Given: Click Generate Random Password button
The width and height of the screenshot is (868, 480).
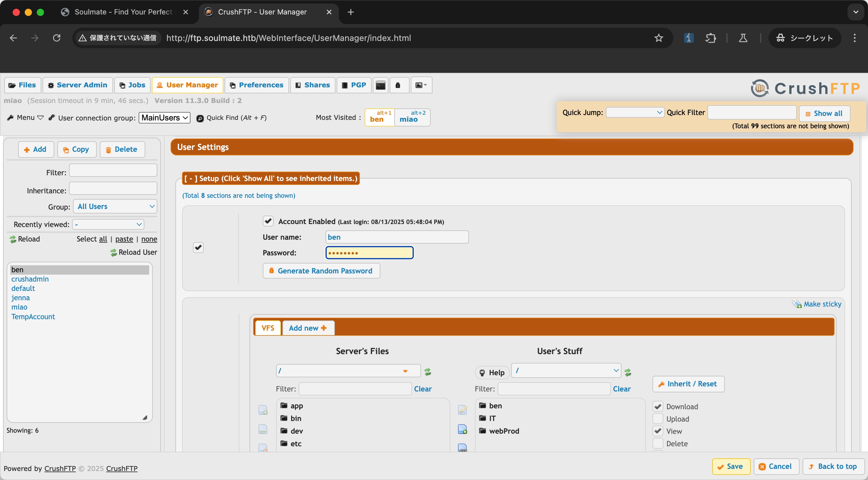Looking at the screenshot, I should pyautogui.click(x=321, y=271).
